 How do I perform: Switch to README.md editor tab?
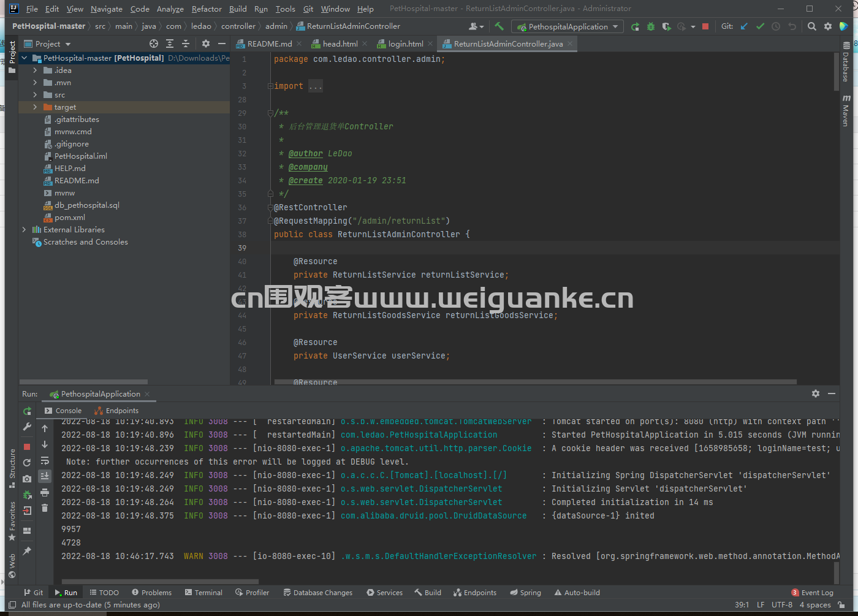(270, 44)
